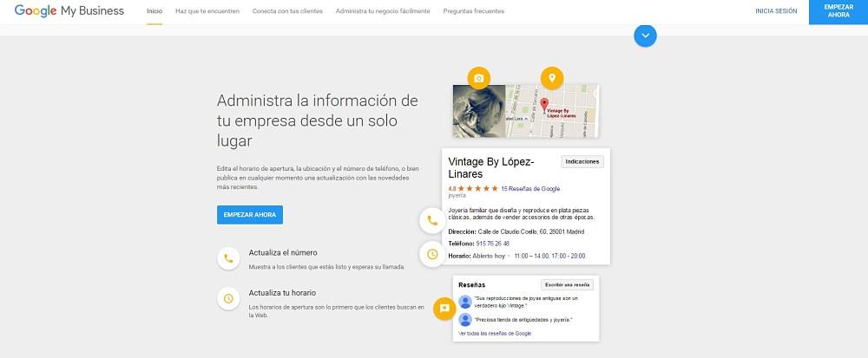The image size is (868, 358).
Task: Click the phone number 915 76 26 48
Action: [493, 244]
